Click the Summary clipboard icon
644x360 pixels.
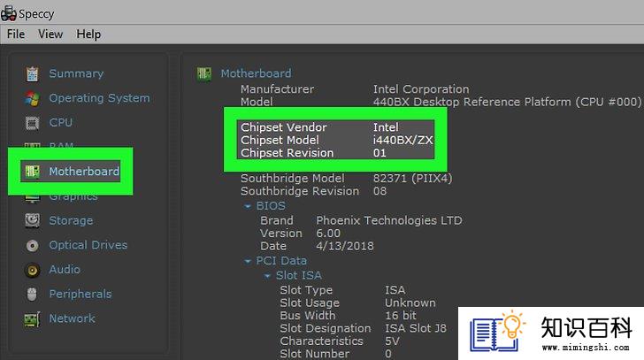pos(32,74)
